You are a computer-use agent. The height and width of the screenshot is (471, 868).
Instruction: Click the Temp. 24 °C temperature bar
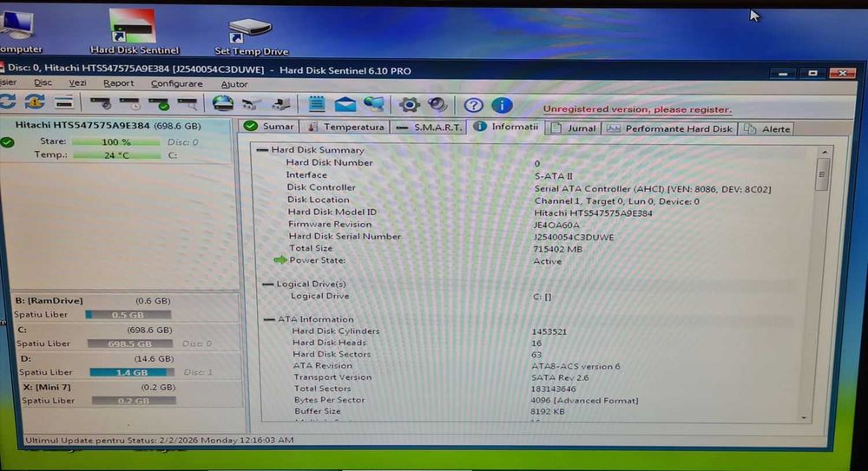pyautogui.click(x=116, y=155)
